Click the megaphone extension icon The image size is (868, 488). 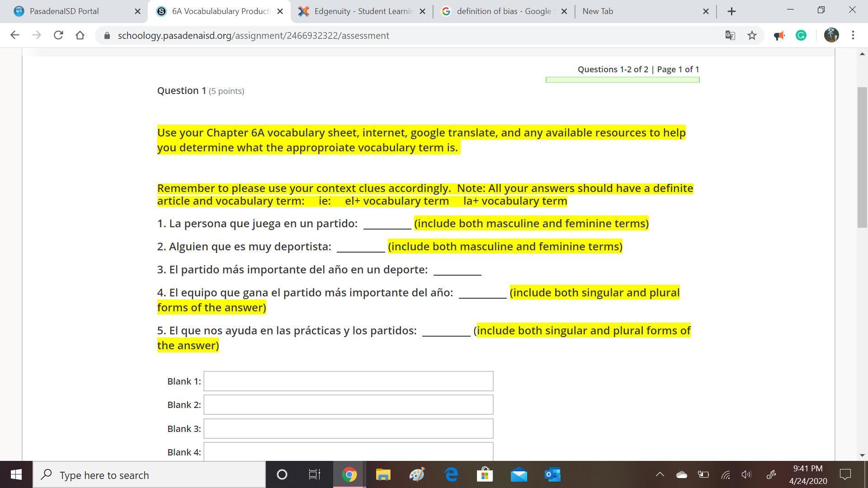779,35
